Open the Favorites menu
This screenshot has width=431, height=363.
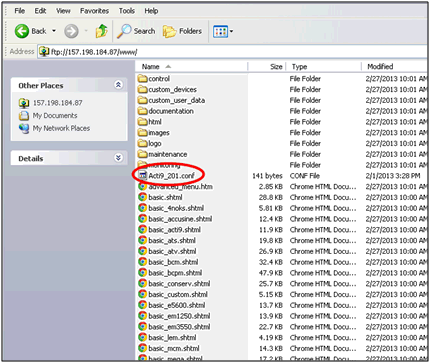(94, 11)
